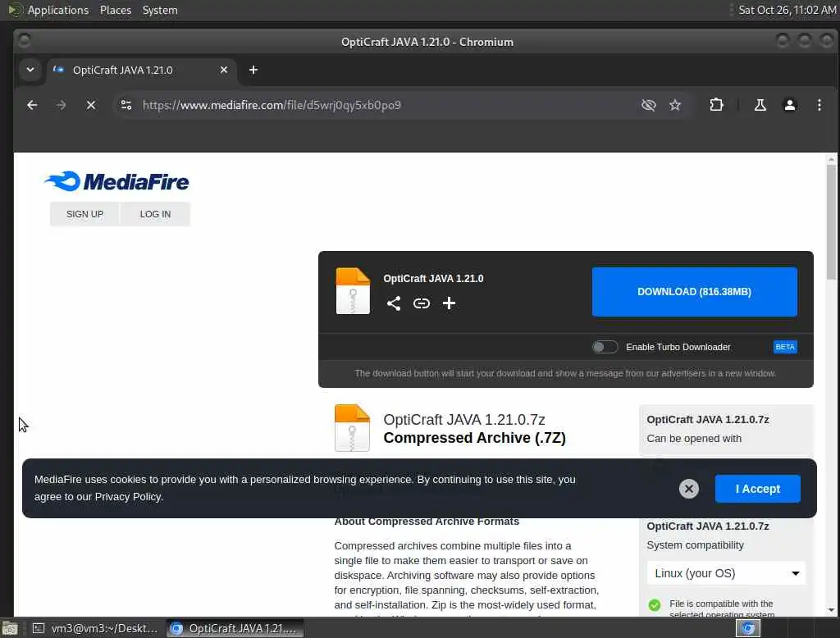Image resolution: width=840 pixels, height=638 pixels.
Task: Close the OptiCraft JAVA 1.21.0 tab
Action: [x=224, y=70]
